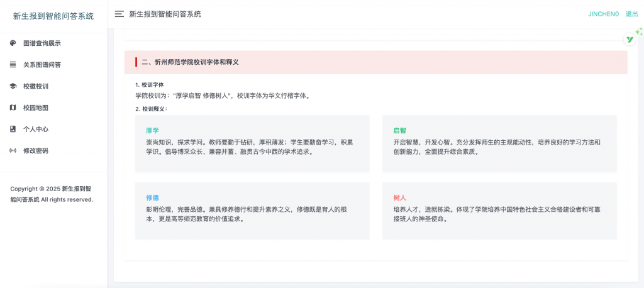Click the graduation cap icon for 校徽校训

click(13, 86)
